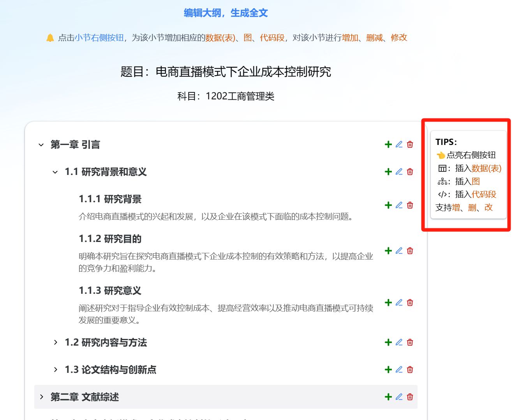Click the pointing hand icon in TIPS
This screenshot has height=420, width=520.
click(x=441, y=155)
